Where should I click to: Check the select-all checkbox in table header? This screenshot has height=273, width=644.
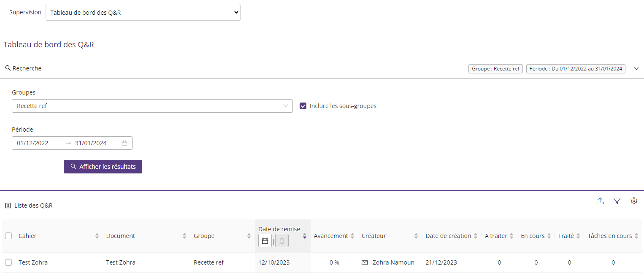pos(8,236)
